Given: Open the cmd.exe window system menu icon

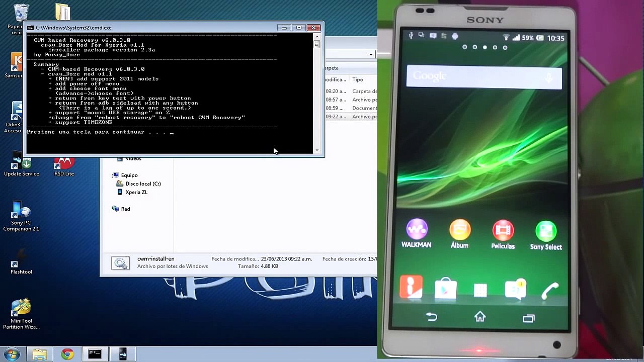Looking at the screenshot, I should (31, 28).
